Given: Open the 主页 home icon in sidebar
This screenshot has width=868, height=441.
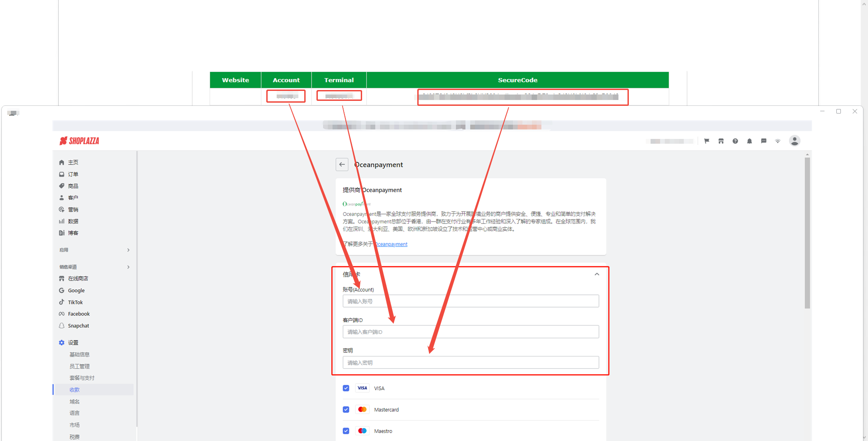Looking at the screenshot, I should pyautogui.click(x=61, y=162).
